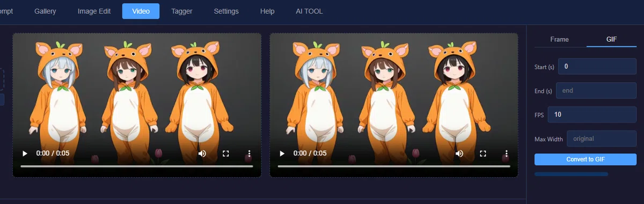Viewport: 644px width, 204px height.
Task: Open the Tagger tab
Action: 182,11
